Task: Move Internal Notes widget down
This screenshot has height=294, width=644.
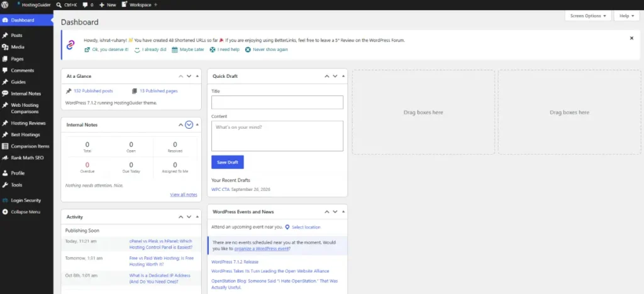Action: tap(189, 124)
